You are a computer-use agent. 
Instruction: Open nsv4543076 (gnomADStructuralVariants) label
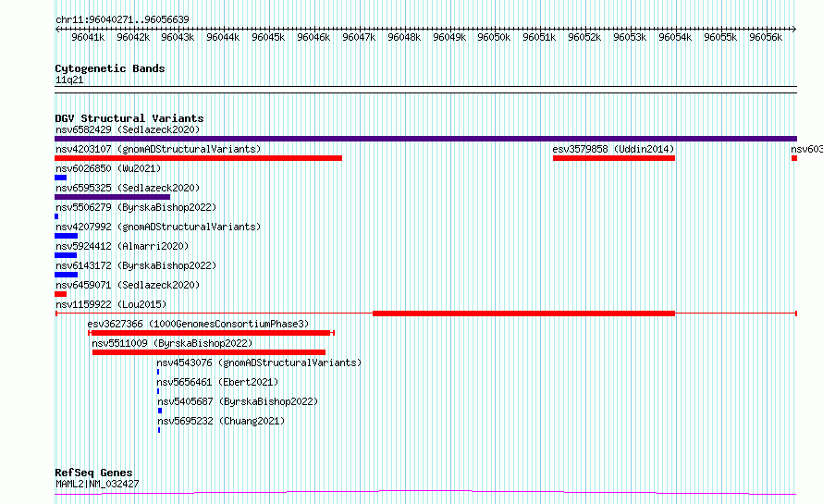(x=259, y=363)
